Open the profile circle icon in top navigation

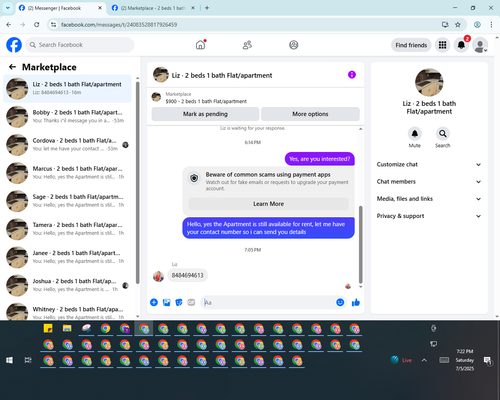pyautogui.click(x=294, y=45)
